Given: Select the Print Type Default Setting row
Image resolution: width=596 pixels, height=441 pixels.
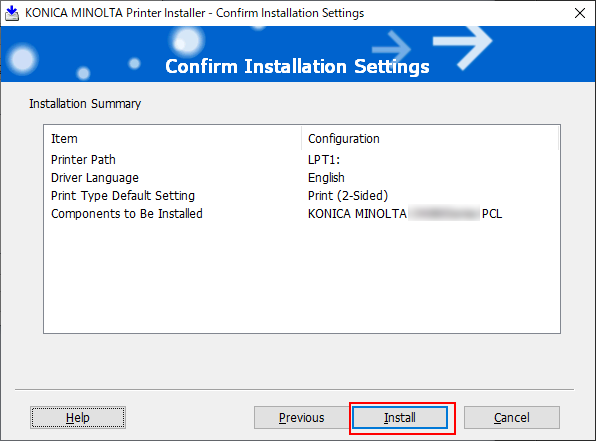Looking at the screenshot, I should tap(301, 196).
